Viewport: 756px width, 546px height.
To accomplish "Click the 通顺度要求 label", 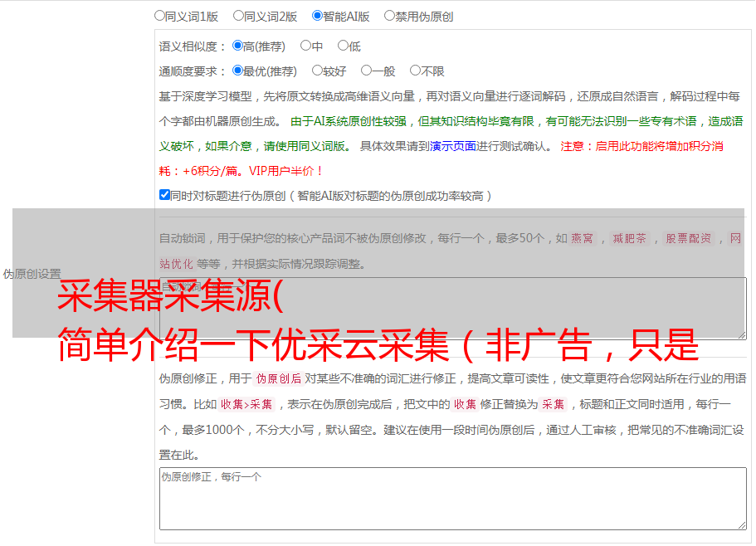I will click(192, 71).
